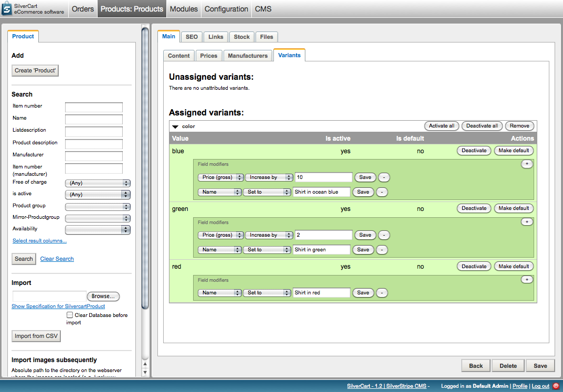Deactivate the blue variant
The image size is (563, 392).
[x=474, y=151]
